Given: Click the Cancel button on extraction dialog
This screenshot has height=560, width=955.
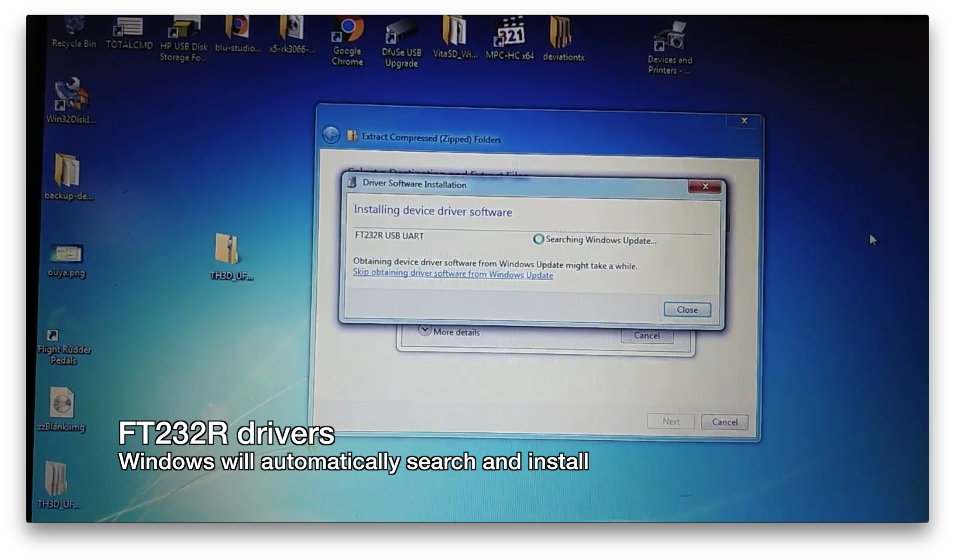Looking at the screenshot, I should pos(724,421).
